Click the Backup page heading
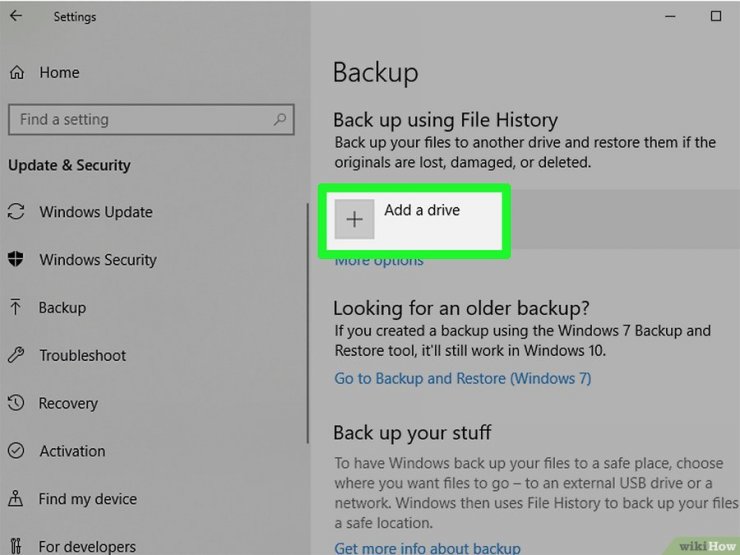The height and width of the screenshot is (555, 740). click(x=376, y=73)
